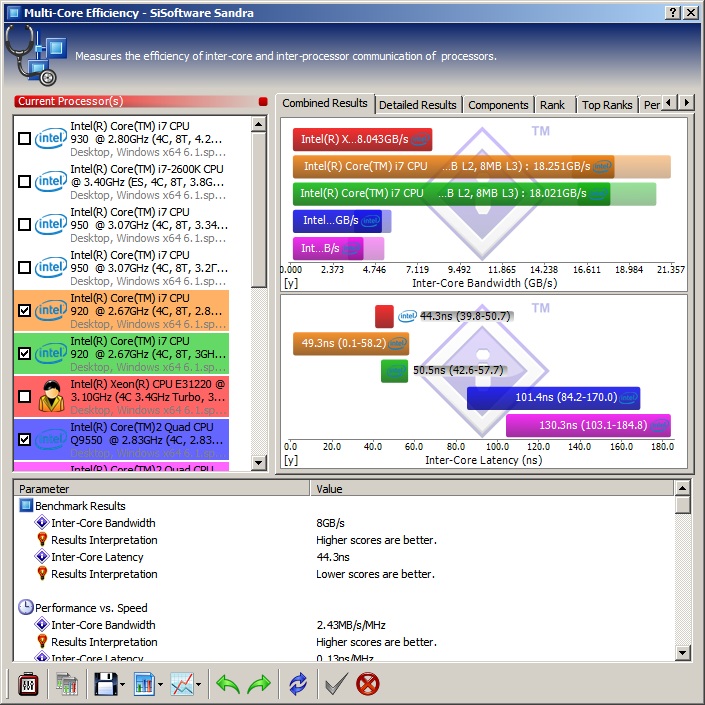Click the 44.3ns latency value
This screenshot has width=705, height=705.
pos(333,557)
